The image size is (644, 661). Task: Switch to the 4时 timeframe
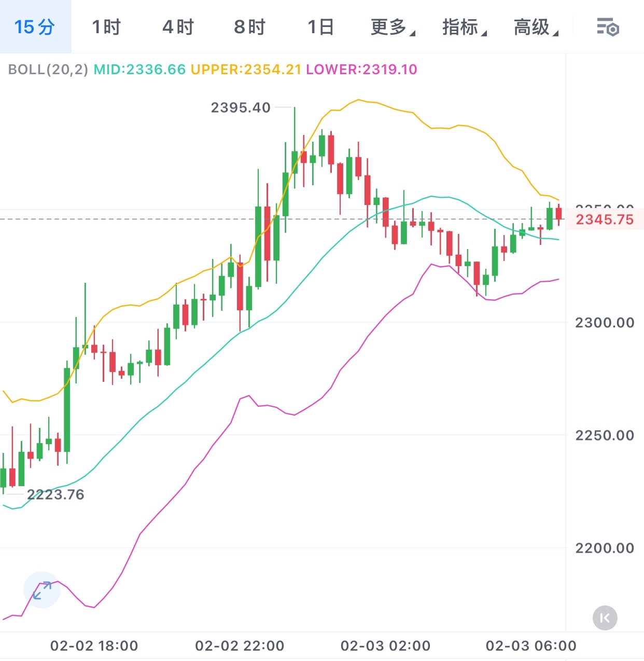tap(178, 26)
